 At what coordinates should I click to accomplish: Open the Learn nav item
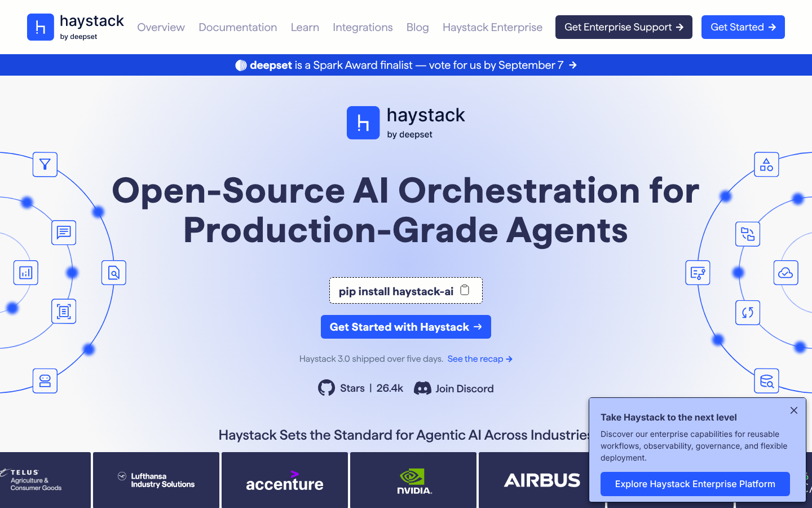coord(304,27)
